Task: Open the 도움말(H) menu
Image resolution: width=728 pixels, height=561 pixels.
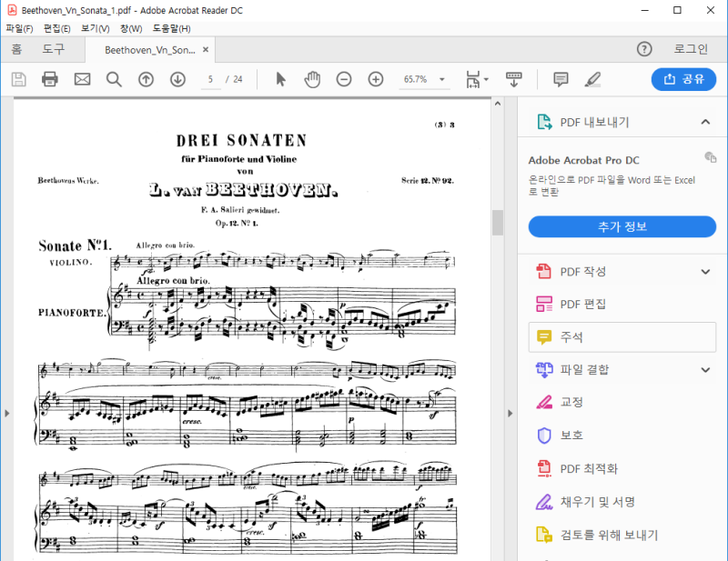Action: [171, 28]
